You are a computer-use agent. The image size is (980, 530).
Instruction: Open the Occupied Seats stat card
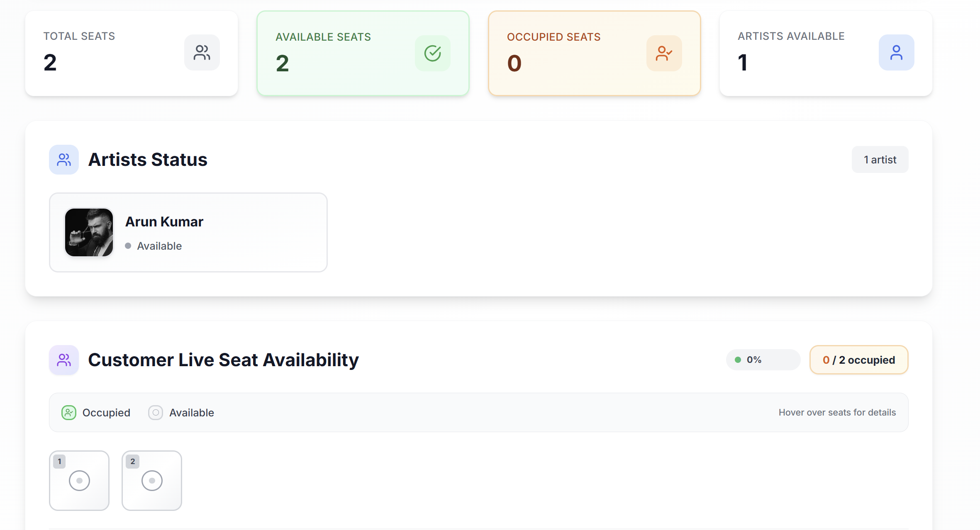click(x=595, y=53)
